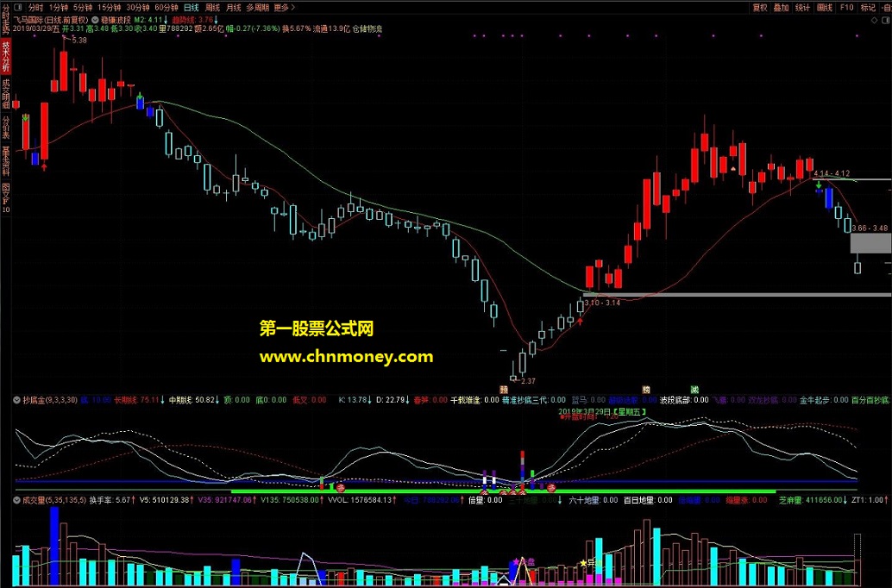
Task: Click the 3.10 - 3.14 gap label
Action: pos(602,303)
